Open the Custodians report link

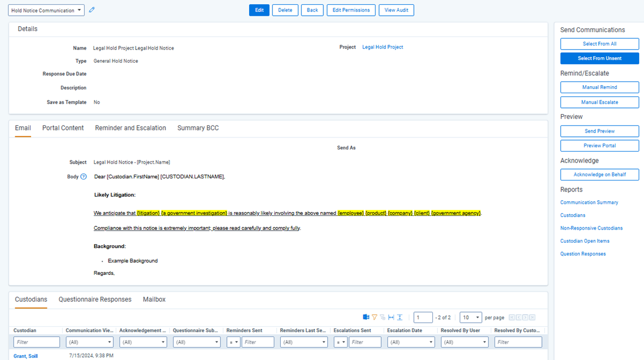point(573,215)
